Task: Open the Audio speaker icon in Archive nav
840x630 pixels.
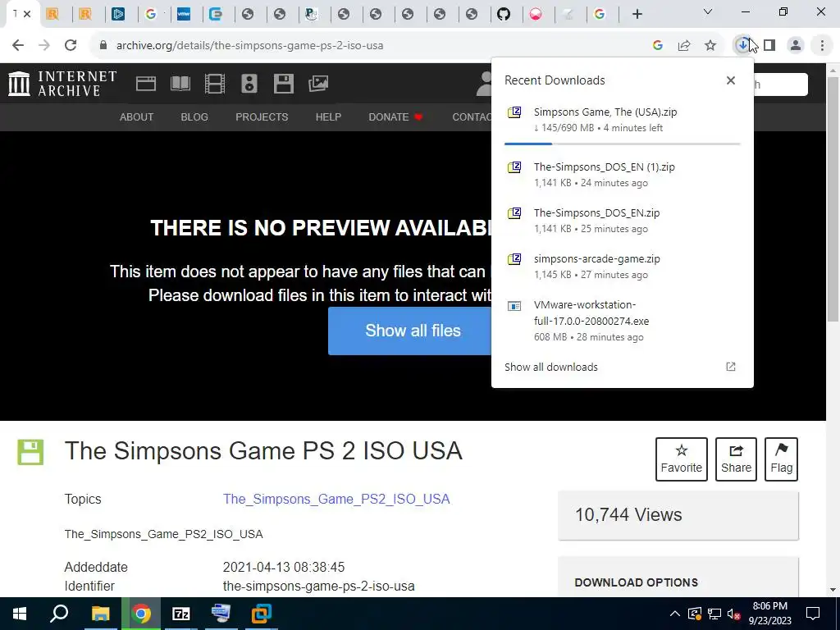Action: [249, 84]
